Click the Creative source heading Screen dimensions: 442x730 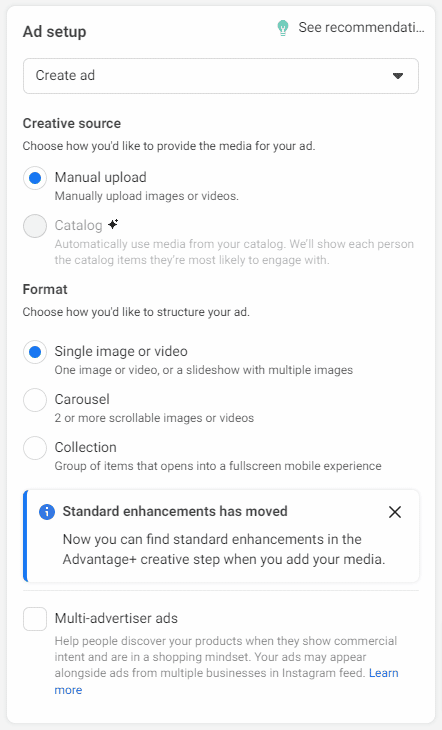point(72,123)
